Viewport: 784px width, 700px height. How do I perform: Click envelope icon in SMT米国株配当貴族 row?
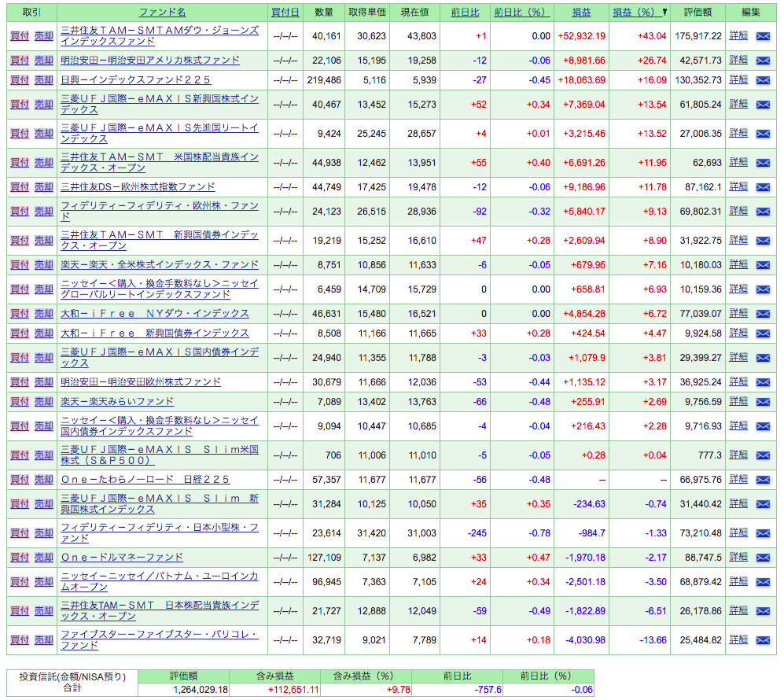click(763, 163)
